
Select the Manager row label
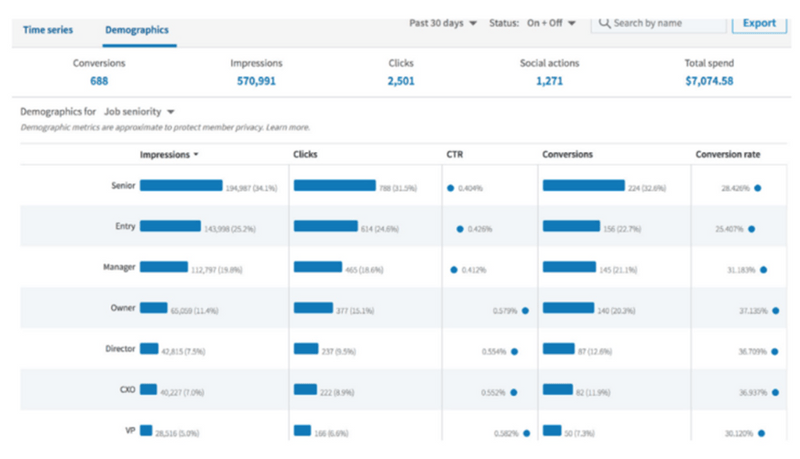pos(119,267)
